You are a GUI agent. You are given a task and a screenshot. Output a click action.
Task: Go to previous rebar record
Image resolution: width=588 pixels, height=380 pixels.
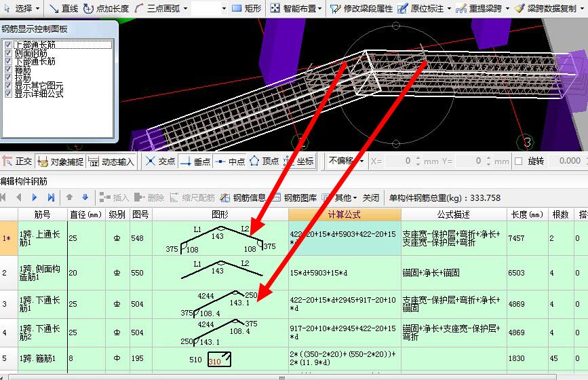tap(19, 197)
